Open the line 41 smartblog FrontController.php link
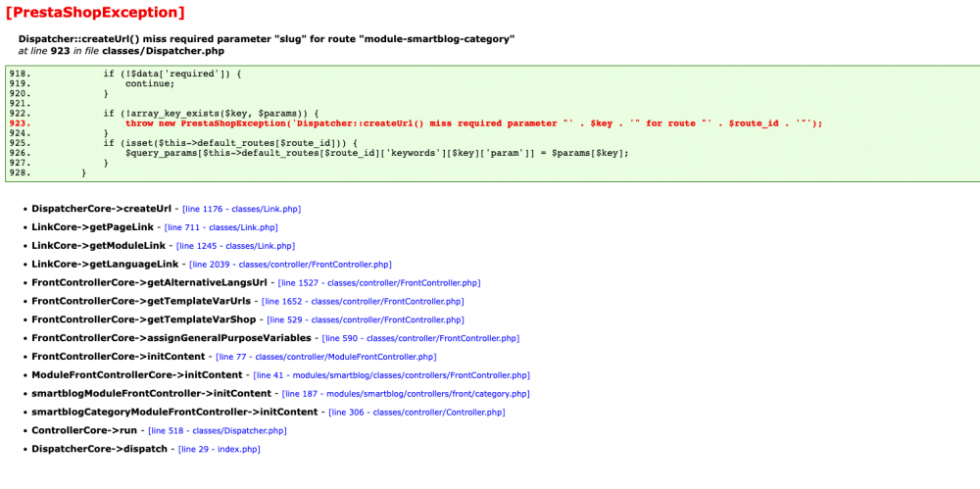The width and height of the screenshot is (980, 489). (x=391, y=376)
